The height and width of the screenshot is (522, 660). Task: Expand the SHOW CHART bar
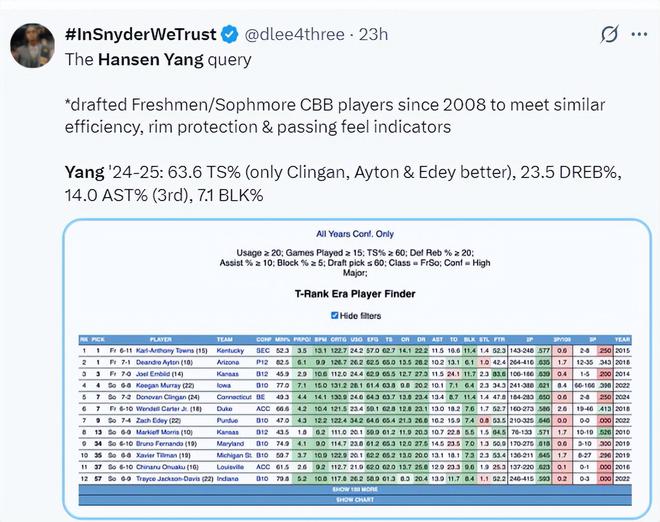coord(355,500)
